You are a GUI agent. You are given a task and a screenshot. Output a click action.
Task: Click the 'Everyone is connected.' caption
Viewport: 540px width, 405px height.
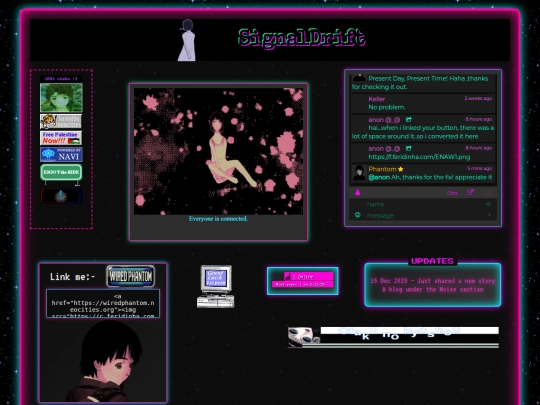point(218,219)
